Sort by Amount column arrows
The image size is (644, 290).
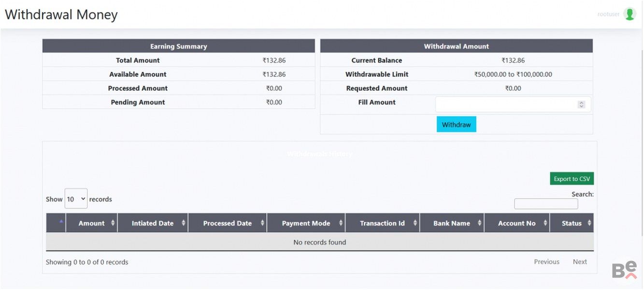coord(113,223)
